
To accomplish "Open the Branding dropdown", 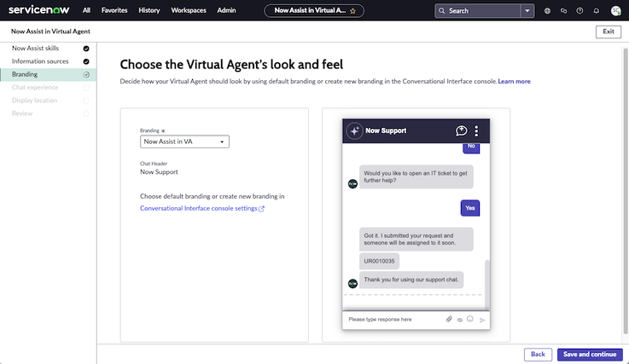I will click(x=184, y=142).
